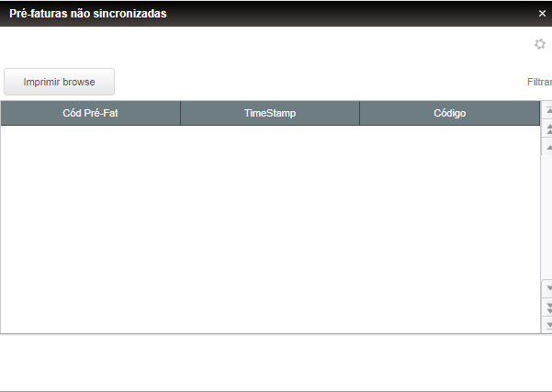Click the blank panel below the grid
Screen dimensions: 552x392
click(276, 363)
